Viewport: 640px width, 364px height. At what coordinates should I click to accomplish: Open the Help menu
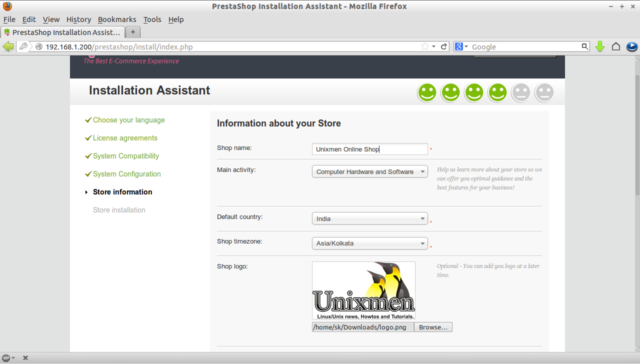tap(176, 19)
